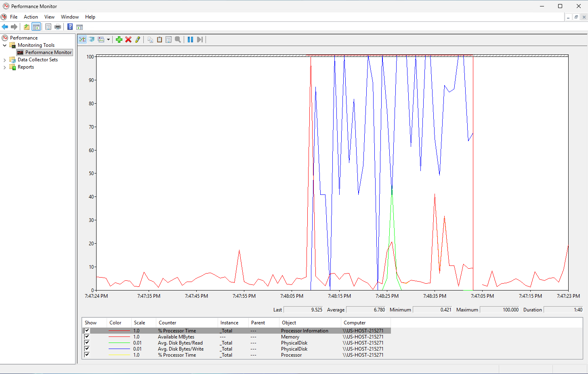The image size is (588, 374).
Task: Sort by the Counter column header
Action: click(187, 323)
